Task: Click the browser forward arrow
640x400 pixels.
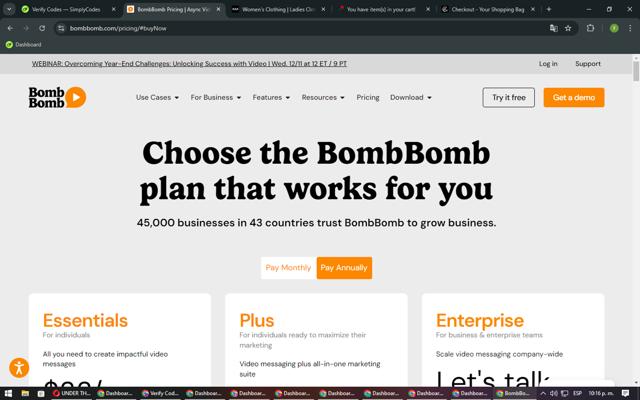Action: (x=26, y=28)
